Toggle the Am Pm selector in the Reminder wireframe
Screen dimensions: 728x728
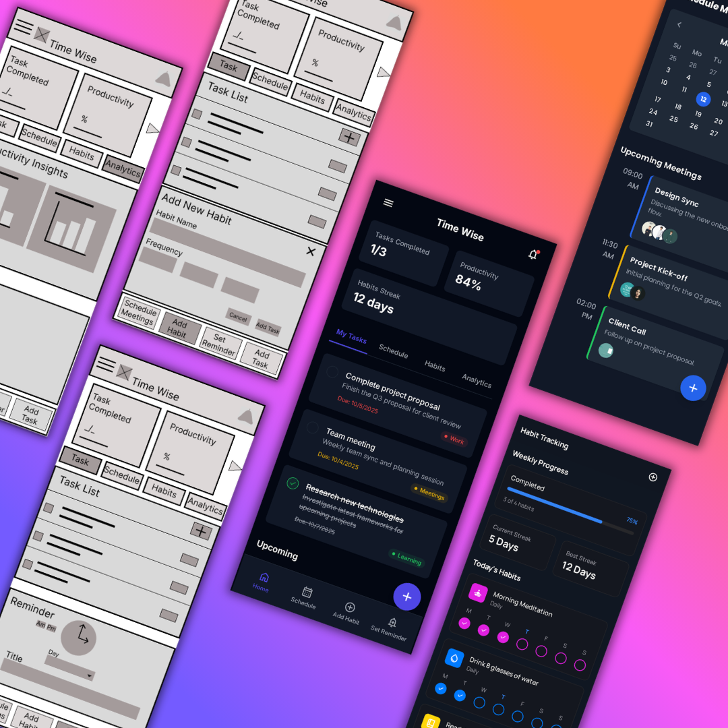(46, 626)
